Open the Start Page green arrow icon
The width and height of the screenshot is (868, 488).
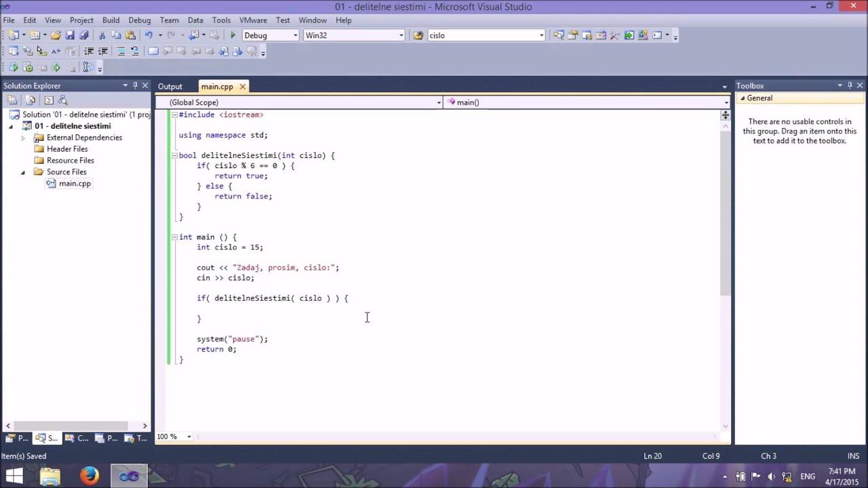[629, 35]
